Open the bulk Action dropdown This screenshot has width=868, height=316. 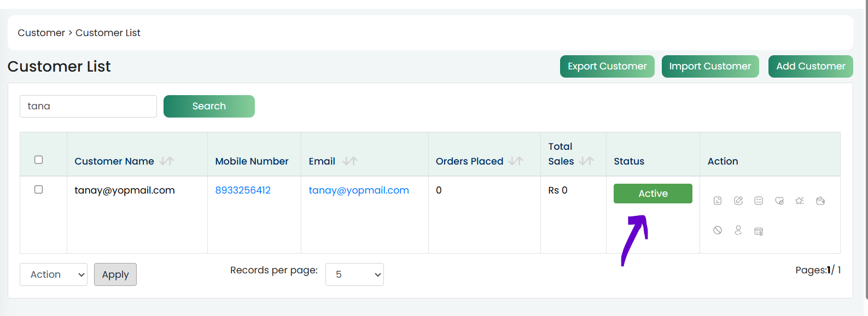pos(54,274)
